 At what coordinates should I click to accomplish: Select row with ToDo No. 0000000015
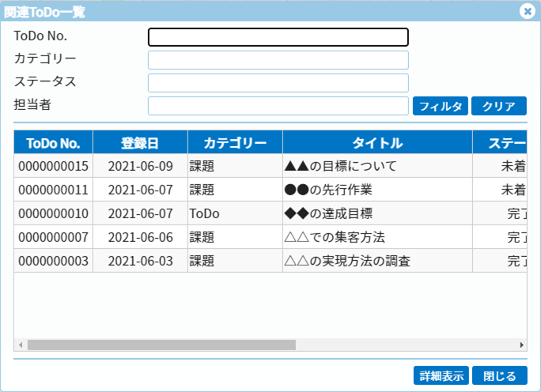click(53, 166)
